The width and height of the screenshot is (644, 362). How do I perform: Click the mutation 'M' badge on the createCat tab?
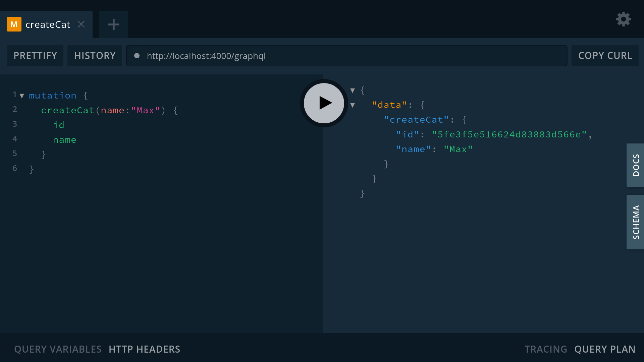[x=14, y=24]
